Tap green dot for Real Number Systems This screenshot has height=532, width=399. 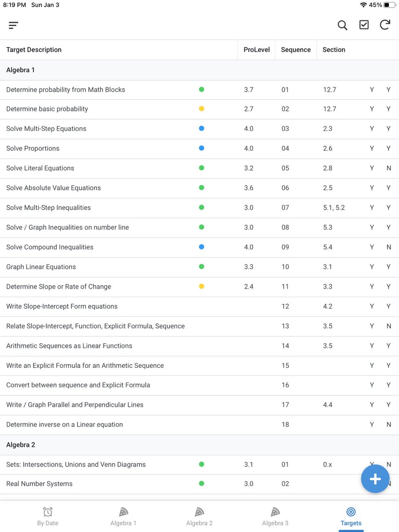click(201, 484)
